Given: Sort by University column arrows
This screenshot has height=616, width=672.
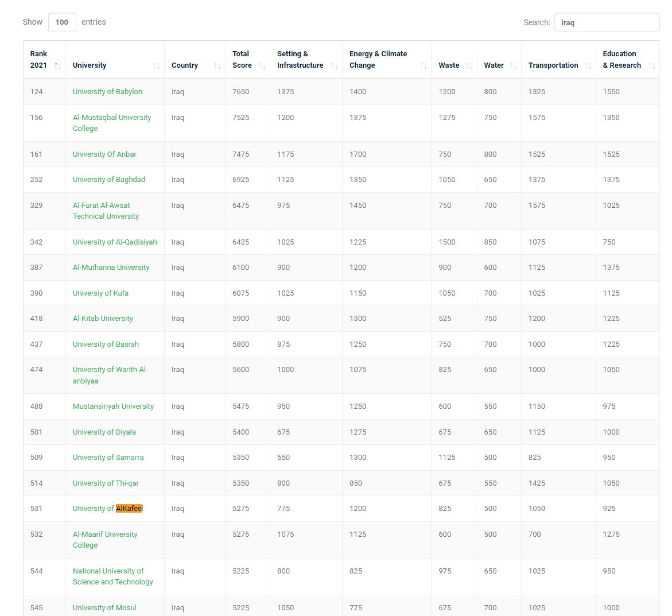Looking at the screenshot, I should 157,65.
